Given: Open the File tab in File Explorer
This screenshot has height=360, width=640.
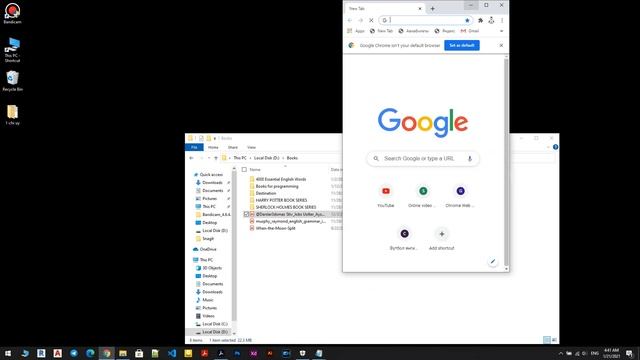Looking at the screenshot, I should 194,147.
